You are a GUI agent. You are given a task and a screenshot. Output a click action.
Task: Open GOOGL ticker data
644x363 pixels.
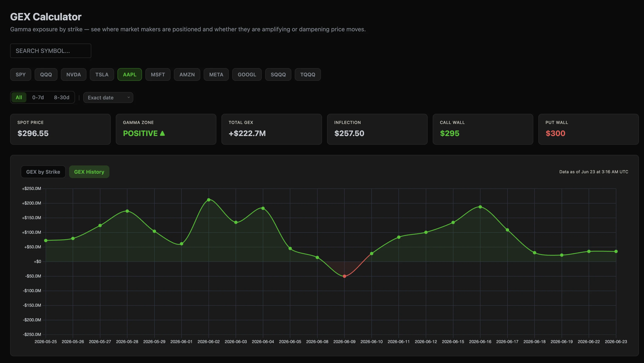(247, 75)
